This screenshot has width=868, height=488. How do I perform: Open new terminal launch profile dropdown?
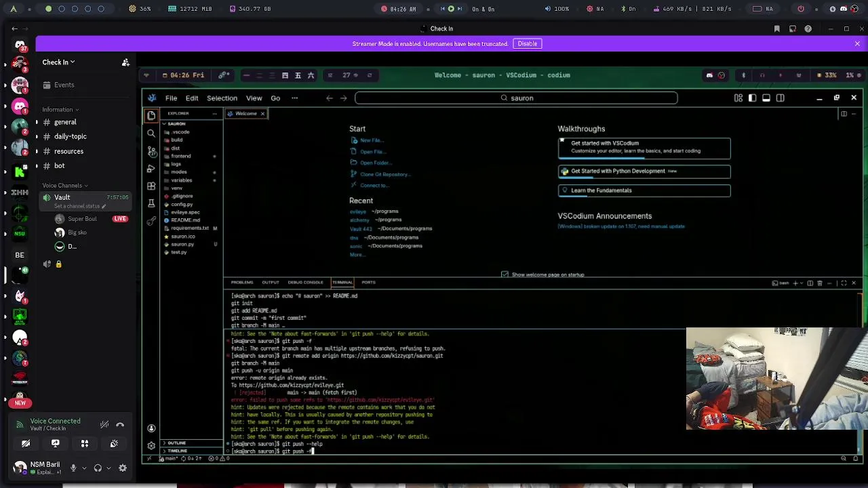coord(802,283)
